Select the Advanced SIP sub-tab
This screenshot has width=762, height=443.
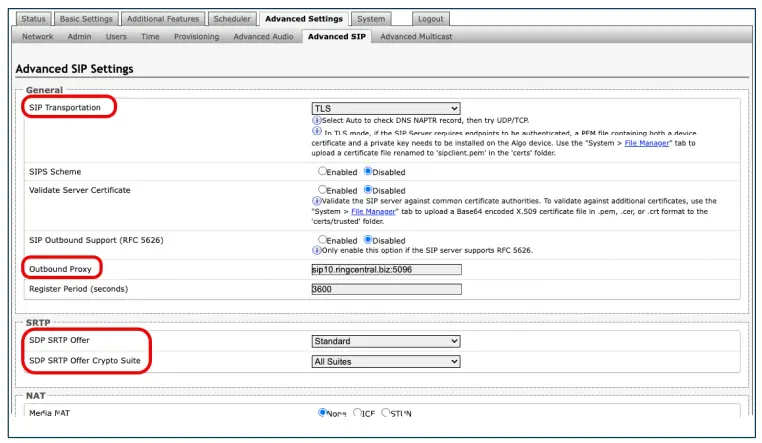click(x=336, y=36)
